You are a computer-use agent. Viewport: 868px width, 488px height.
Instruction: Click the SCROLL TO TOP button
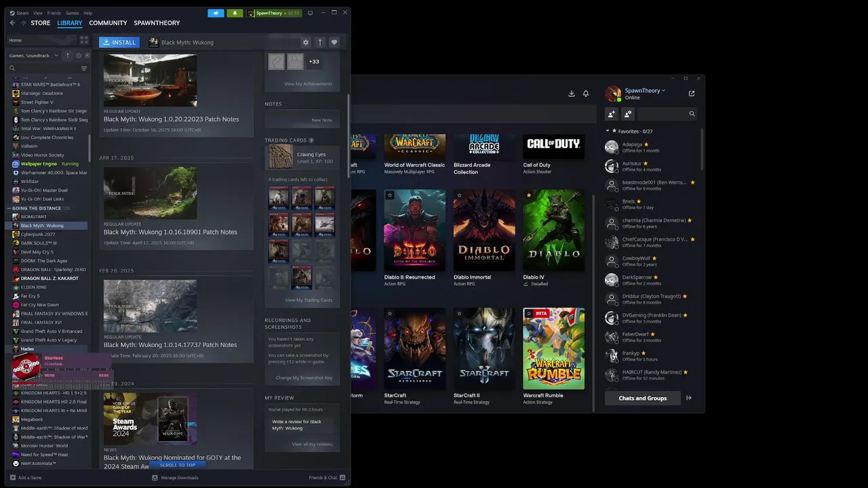(x=177, y=465)
